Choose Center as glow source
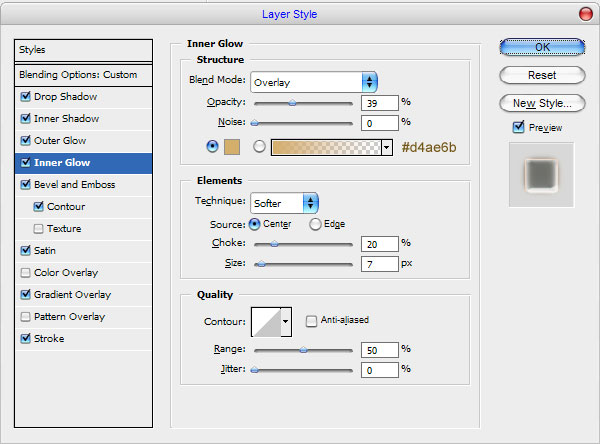Screen dimensions: 600x444 [254, 224]
